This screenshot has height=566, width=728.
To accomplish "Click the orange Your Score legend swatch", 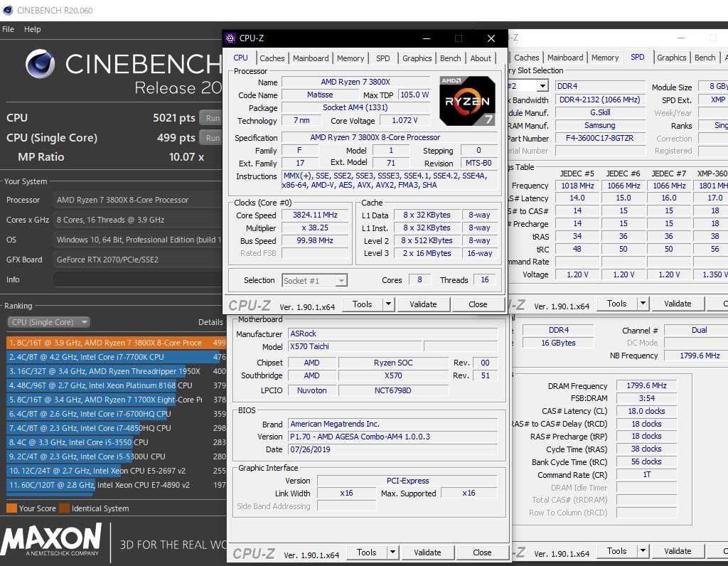I will tap(10, 508).
